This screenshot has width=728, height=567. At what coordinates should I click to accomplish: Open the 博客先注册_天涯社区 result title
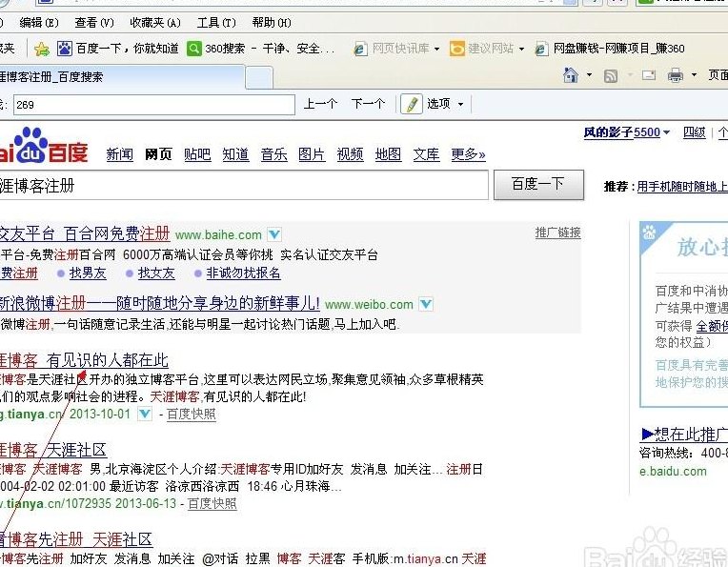coord(76,539)
